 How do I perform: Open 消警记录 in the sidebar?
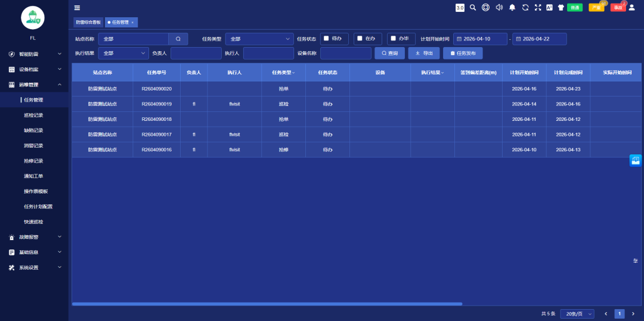pos(33,145)
